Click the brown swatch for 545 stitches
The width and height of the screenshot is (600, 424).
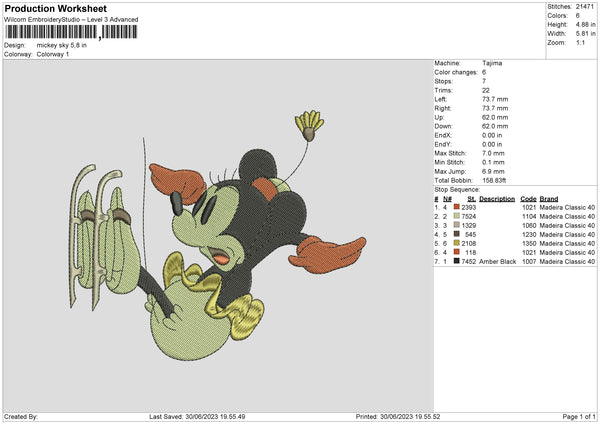[457, 234]
